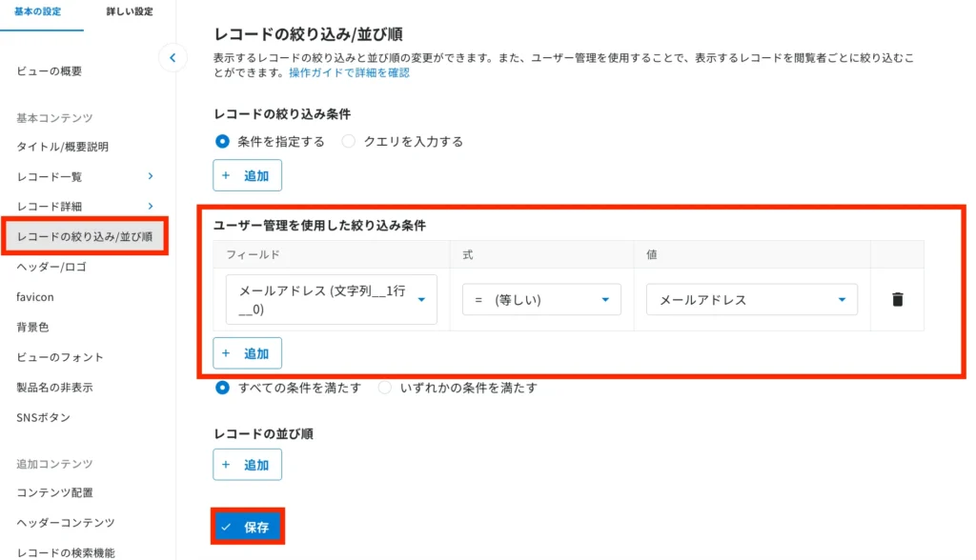Collapse the sidebar with left chevron button
Screen dimensions: 976x560
tap(173, 58)
